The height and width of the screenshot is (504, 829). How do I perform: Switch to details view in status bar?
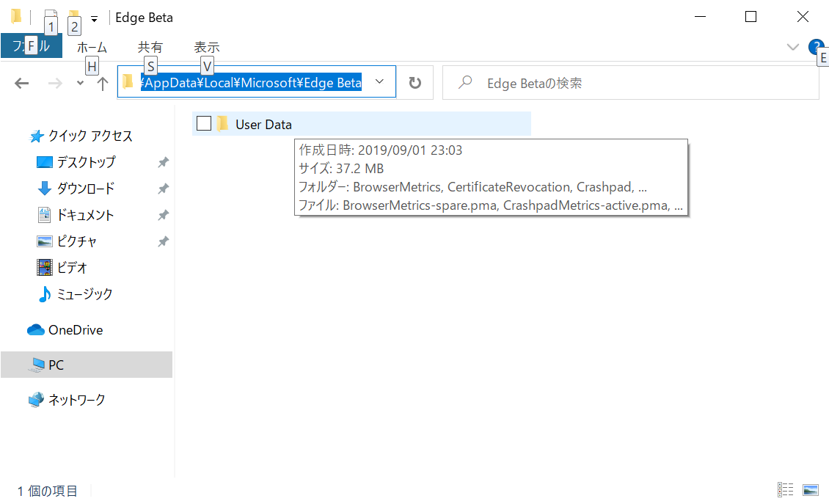pos(785,490)
